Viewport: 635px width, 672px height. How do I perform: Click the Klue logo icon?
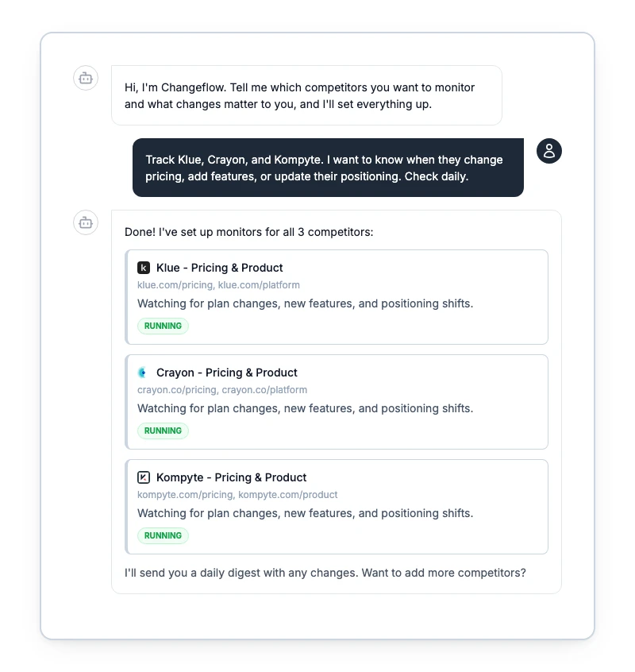[144, 268]
